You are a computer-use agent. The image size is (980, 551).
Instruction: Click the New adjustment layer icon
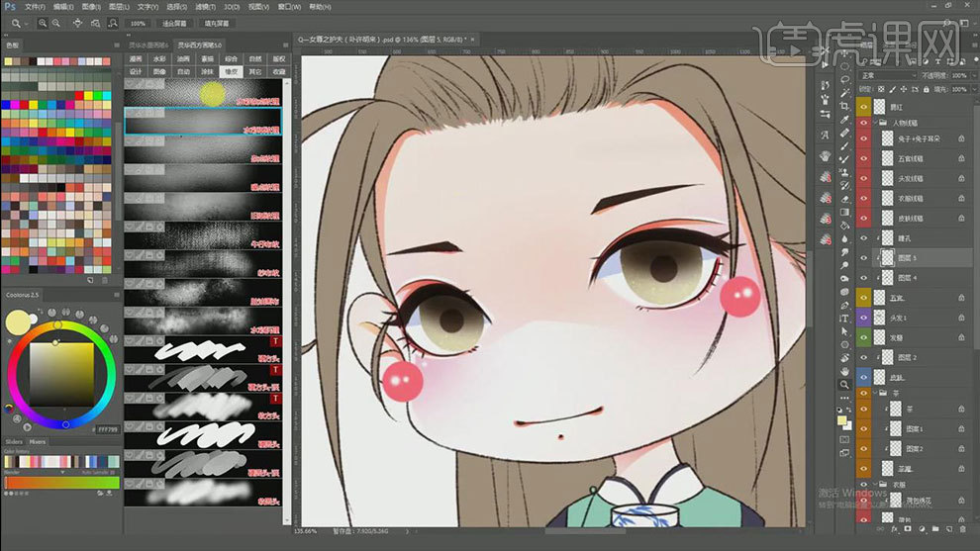[922, 529]
